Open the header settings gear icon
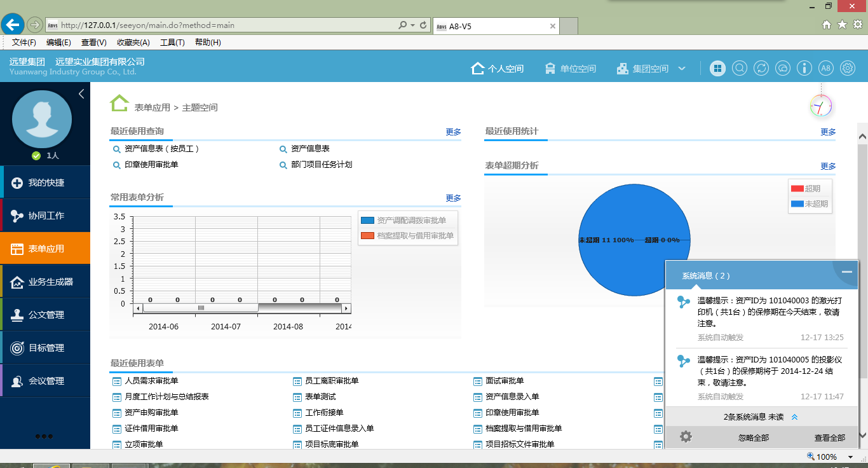Viewport: 868px width, 468px height. [x=848, y=69]
